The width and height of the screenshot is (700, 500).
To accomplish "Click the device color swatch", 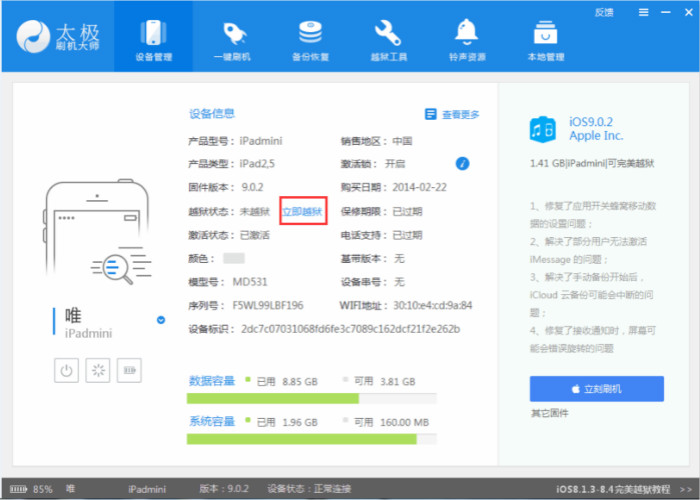I will [x=234, y=258].
